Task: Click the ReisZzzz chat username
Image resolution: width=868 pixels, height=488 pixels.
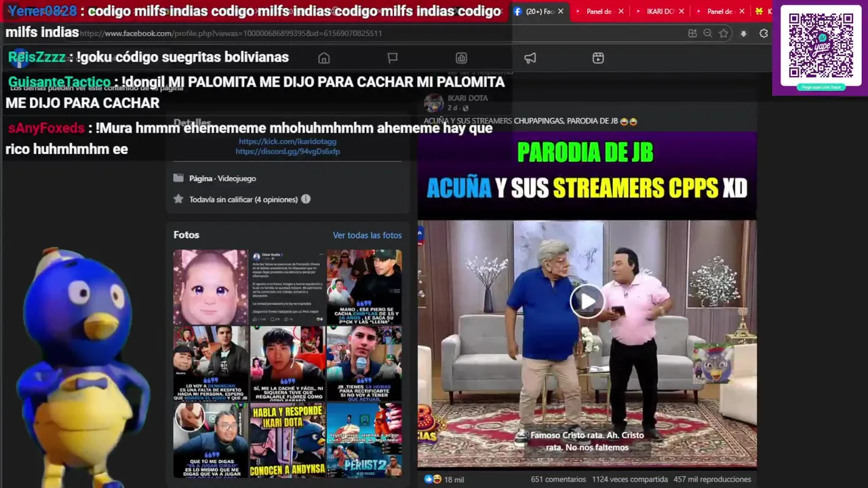Action: click(x=37, y=58)
